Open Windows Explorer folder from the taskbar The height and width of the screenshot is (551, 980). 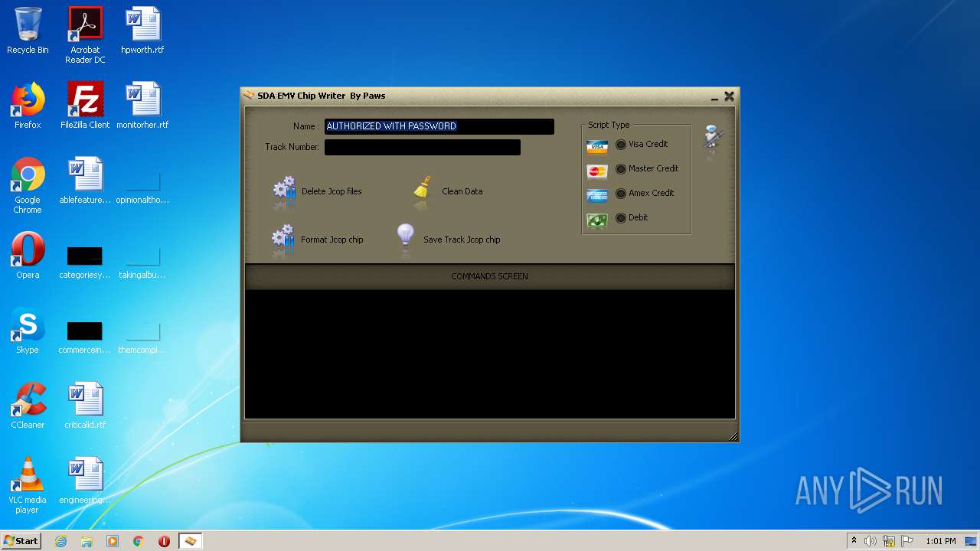pos(87,541)
